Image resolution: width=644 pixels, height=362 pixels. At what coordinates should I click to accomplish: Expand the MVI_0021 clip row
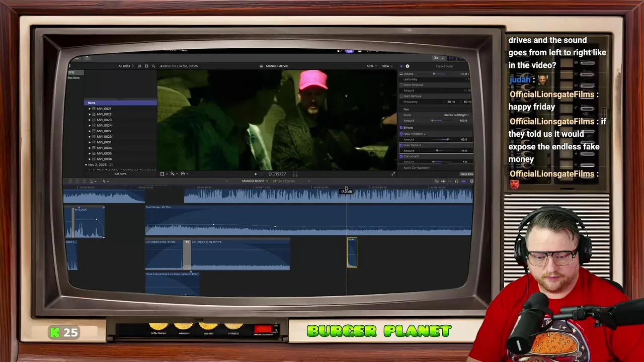90,109
